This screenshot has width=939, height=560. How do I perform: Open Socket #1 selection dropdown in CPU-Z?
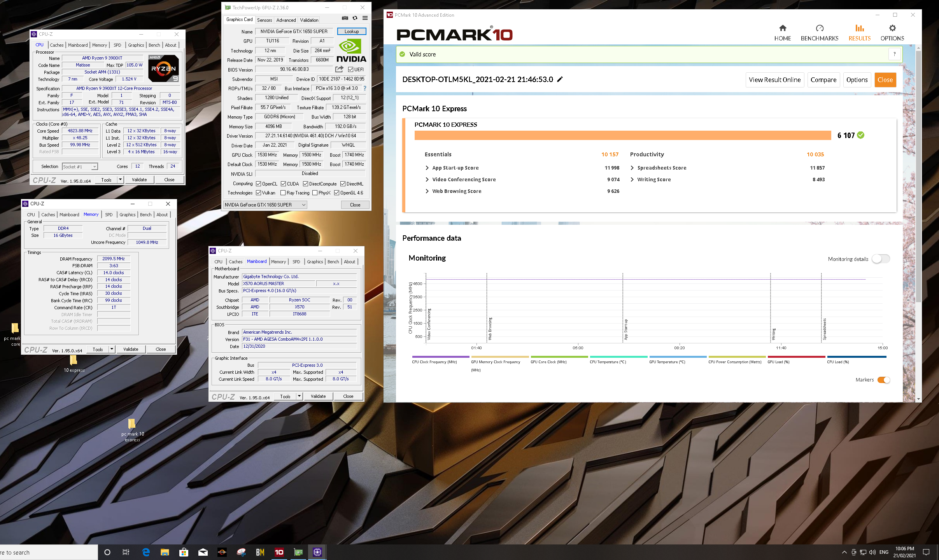click(80, 166)
